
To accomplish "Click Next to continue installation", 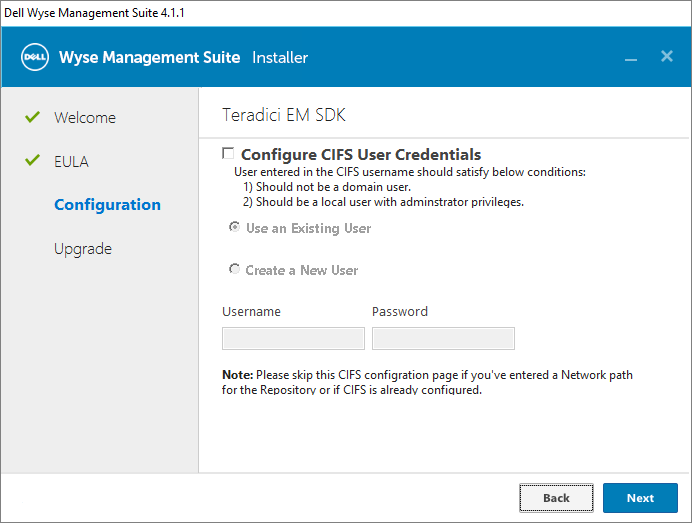I will tap(640, 498).
